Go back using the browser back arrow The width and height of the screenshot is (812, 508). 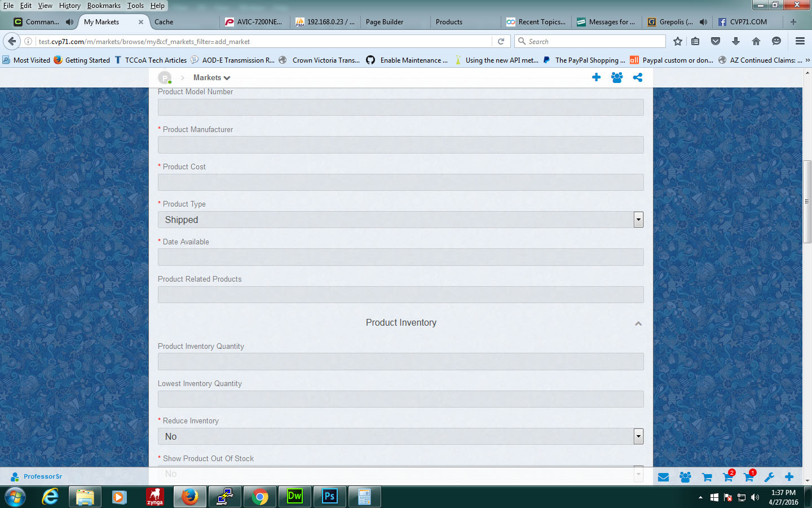click(x=12, y=41)
